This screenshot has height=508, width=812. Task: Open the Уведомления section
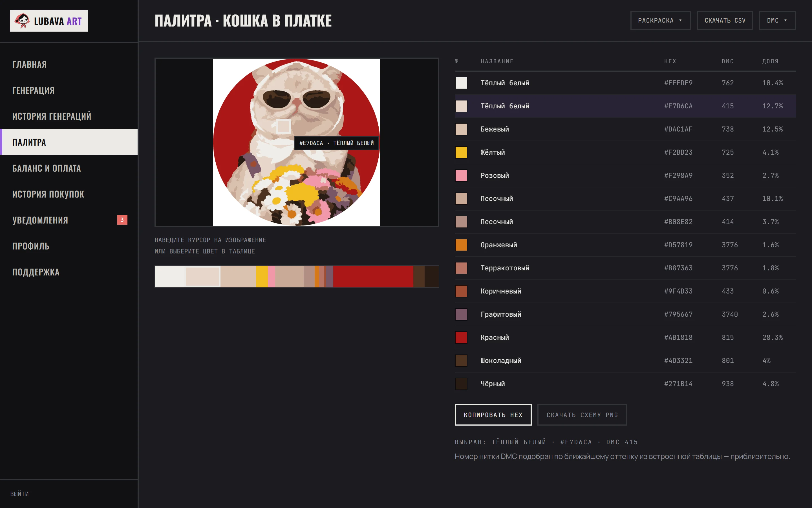coord(69,220)
